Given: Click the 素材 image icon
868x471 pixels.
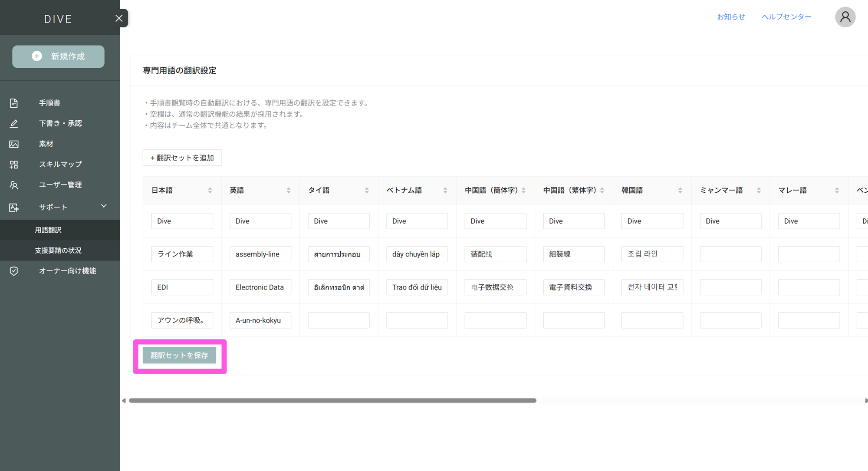Looking at the screenshot, I should coord(14,144).
